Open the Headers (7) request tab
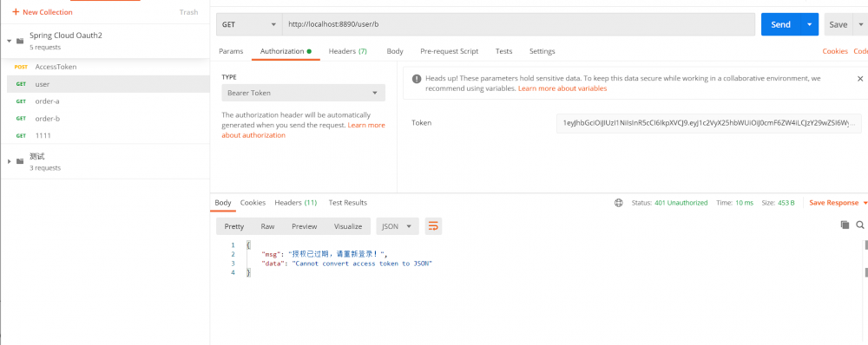 tap(348, 51)
